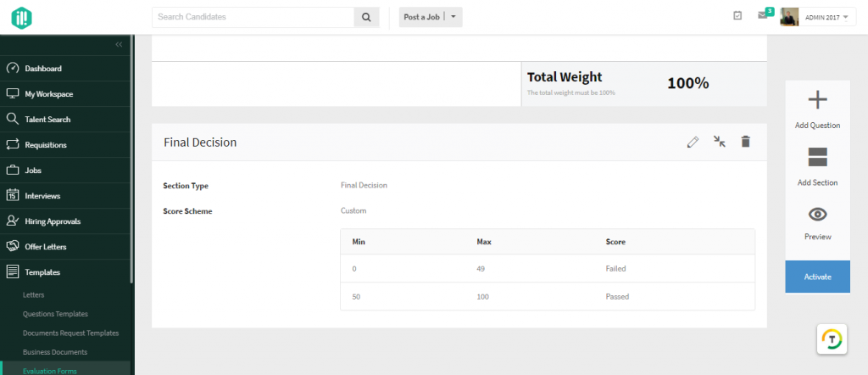Click the Post a Job button
The width and height of the screenshot is (868, 375).
[x=422, y=17]
